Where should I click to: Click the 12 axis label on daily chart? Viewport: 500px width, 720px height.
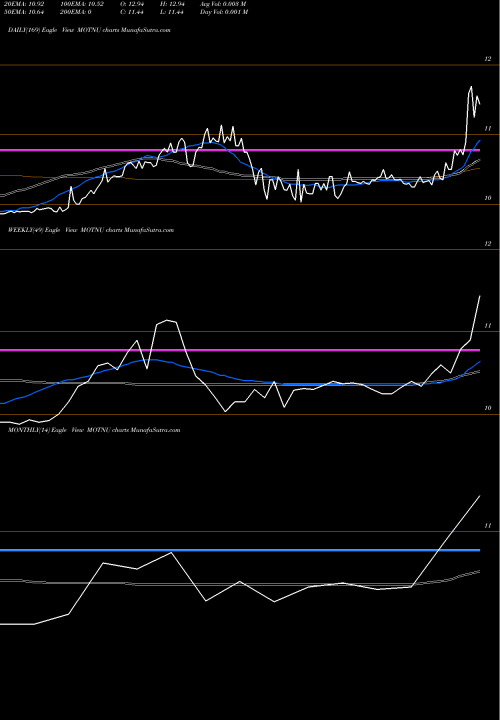click(x=488, y=59)
